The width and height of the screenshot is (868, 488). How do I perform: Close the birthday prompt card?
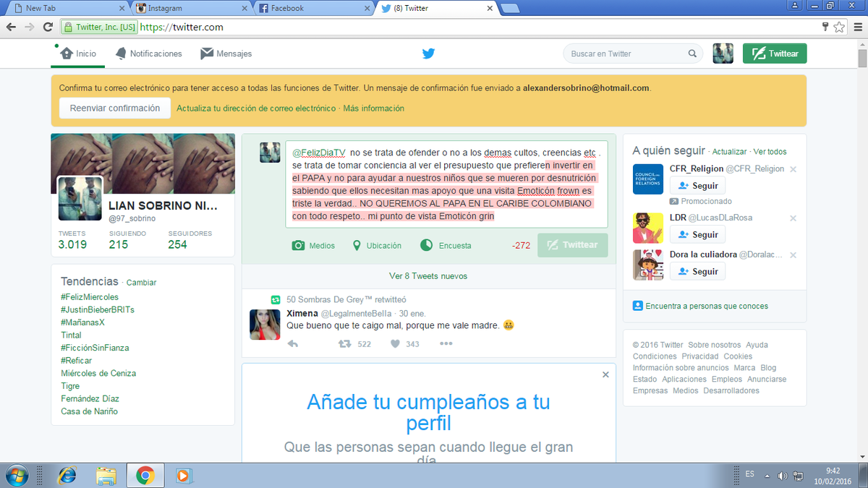(605, 374)
